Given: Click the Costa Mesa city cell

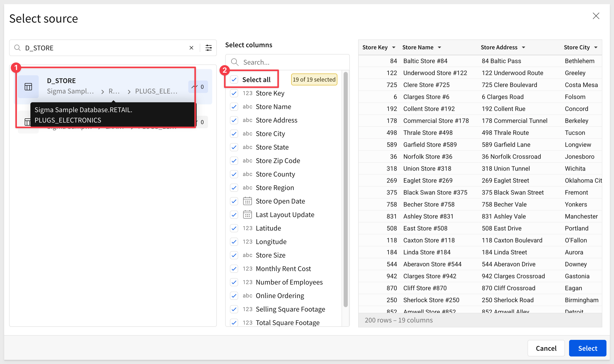Looking at the screenshot, I should click(x=581, y=85).
